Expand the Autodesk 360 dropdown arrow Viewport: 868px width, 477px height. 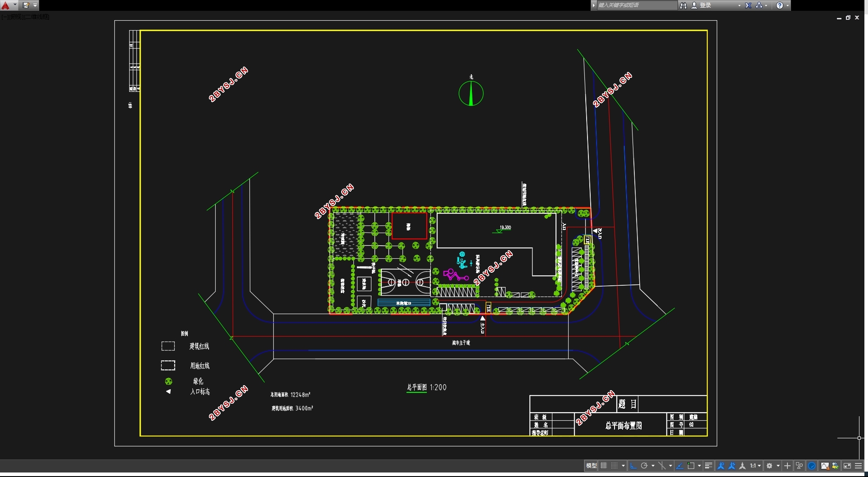[766, 5]
